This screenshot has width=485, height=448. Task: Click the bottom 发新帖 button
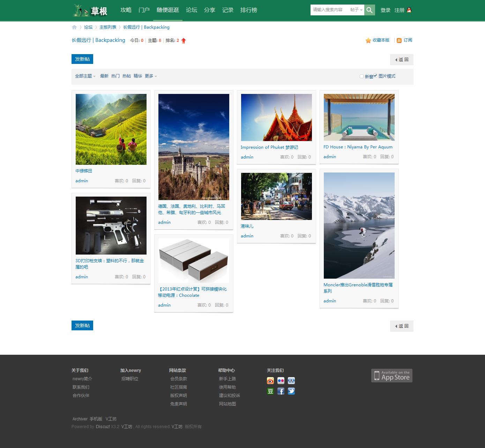pos(82,325)
